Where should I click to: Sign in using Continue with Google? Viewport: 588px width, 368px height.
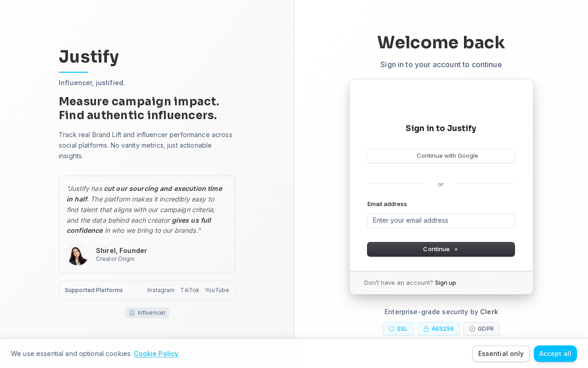click(x=441, y=156)
